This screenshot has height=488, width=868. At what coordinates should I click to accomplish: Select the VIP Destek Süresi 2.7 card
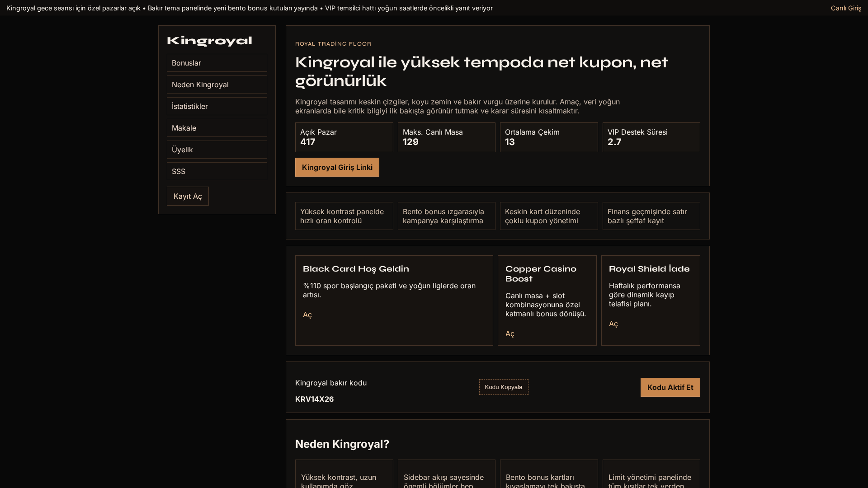point(651,137)
